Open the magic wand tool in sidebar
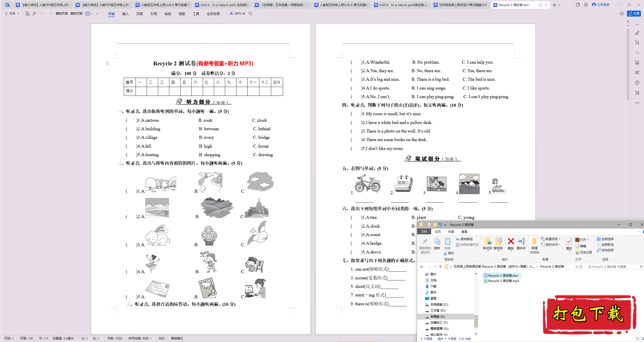This screenshot has width=644, height=342. [x=637, y=72]
